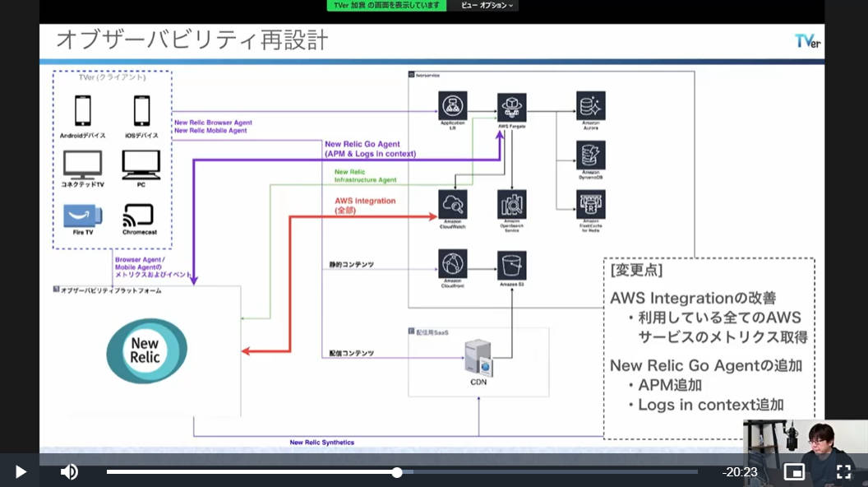This screenshot has width=868, height=487.
Task: Mute the video audio
Action: pyautogui.click(x=69, y=471)
